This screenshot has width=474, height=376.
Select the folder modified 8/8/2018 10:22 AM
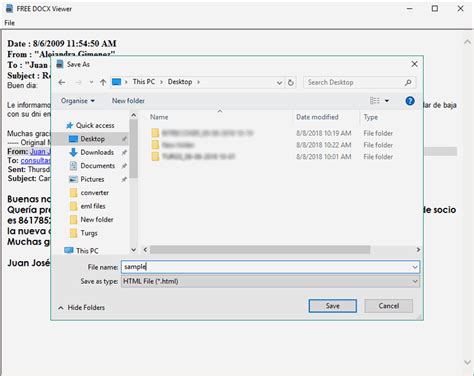[178, 145]
